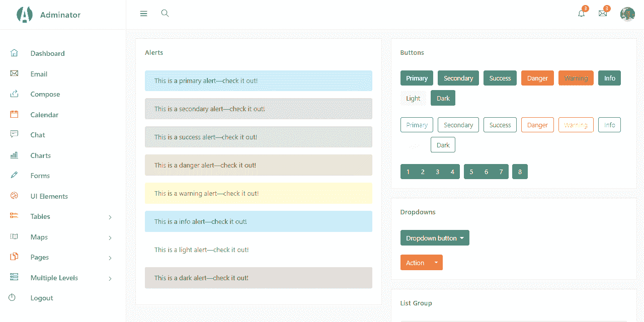Image resolution: width=644 pixels, height=322 pixels.
Task: Expand the Pages submenu chevron
Action: 110,258
